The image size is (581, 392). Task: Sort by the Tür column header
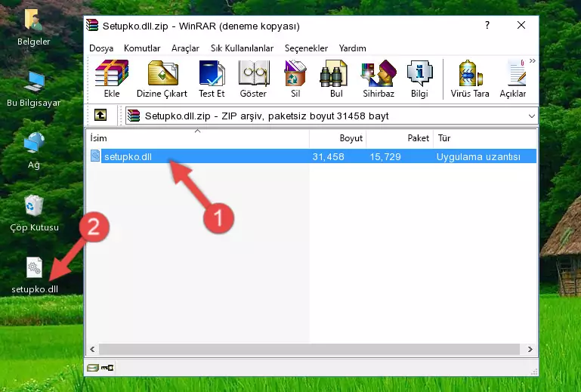point(485,138)
